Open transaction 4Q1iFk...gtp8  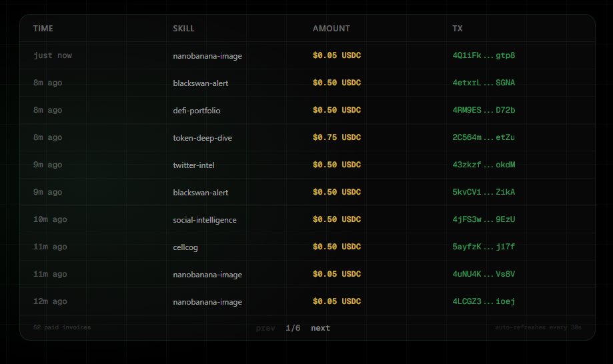point(484,55)
